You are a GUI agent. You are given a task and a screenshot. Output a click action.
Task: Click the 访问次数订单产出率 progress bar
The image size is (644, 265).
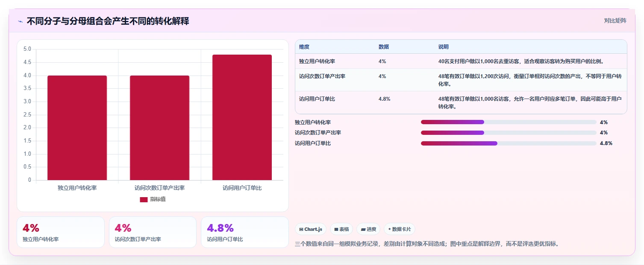pos(509,133)
